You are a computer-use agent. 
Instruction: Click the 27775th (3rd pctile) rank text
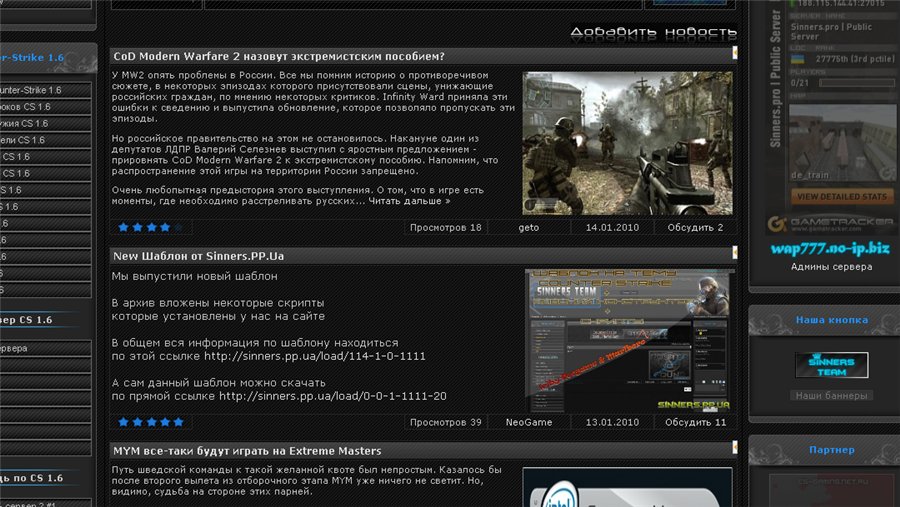coord(855,59)
